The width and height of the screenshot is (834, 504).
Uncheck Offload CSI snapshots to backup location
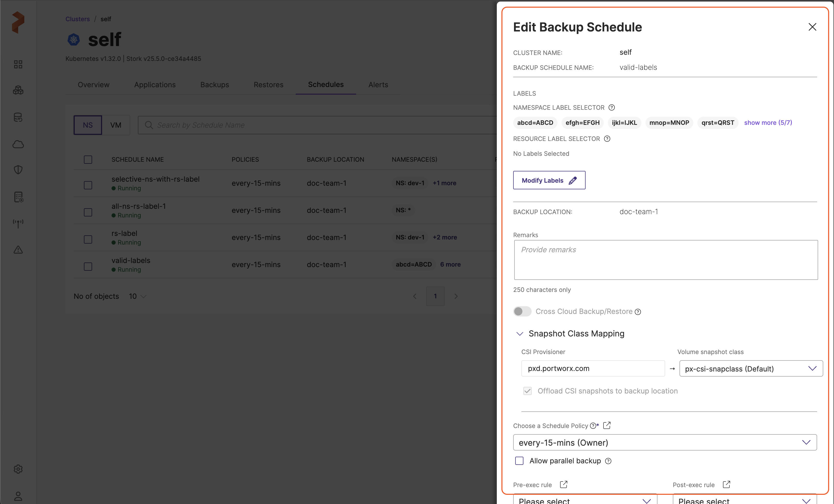527,391
